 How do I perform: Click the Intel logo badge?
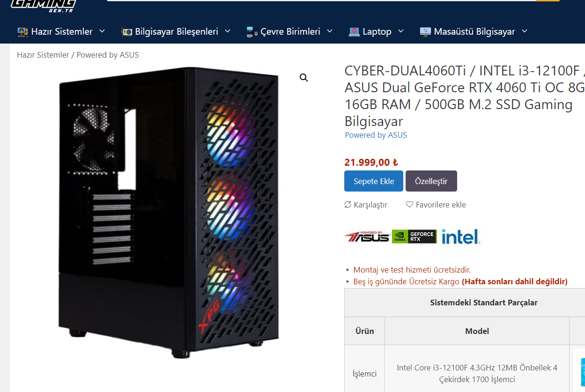[461, 237]
